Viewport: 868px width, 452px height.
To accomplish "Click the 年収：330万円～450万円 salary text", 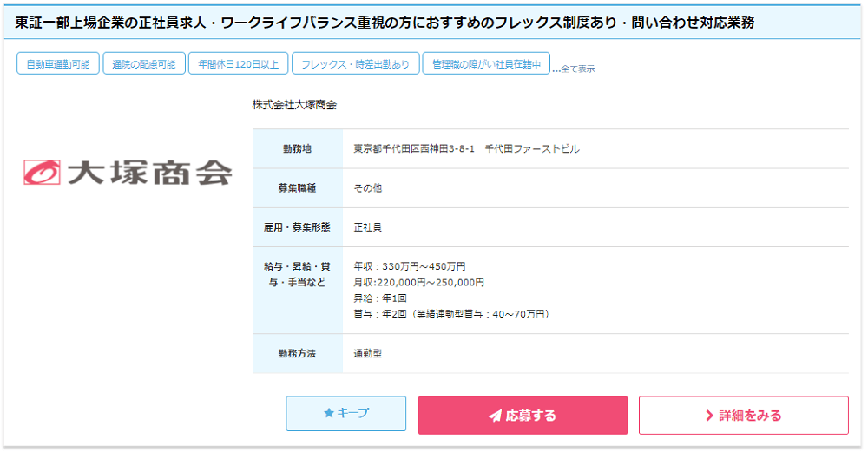I will pyautogui.click(x=410, y=266).
